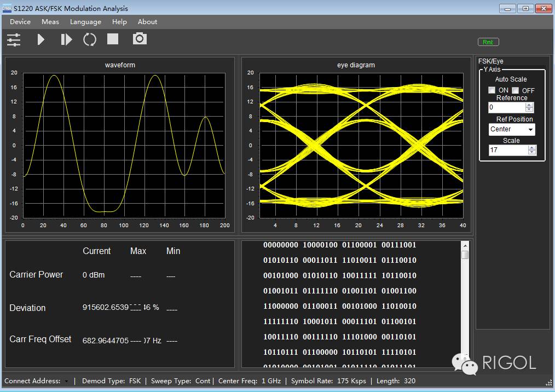
Task: Take a screenshot with camera icon
Action: (140, 39)
